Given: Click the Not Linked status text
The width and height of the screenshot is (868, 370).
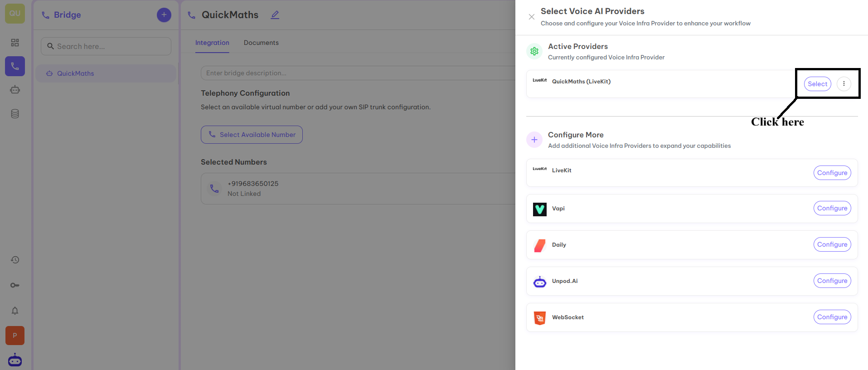Looking at the screenshot, I should 244,194.
